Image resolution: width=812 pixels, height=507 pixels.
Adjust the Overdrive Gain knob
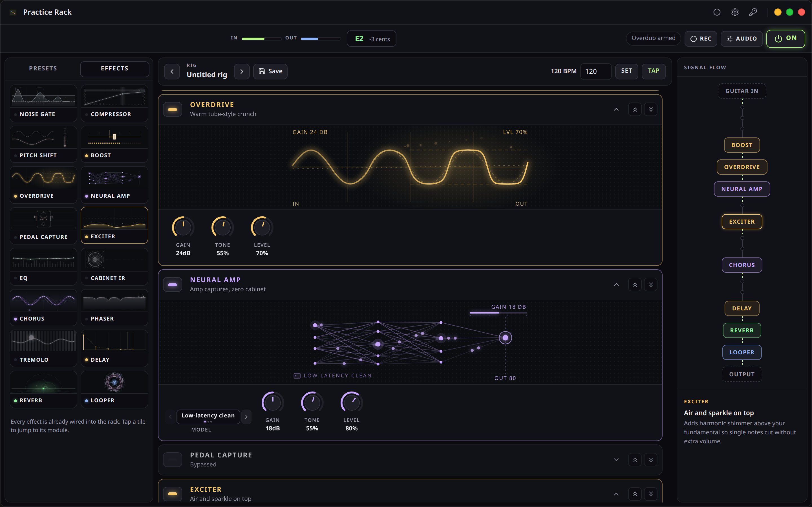tap(183, 227)
